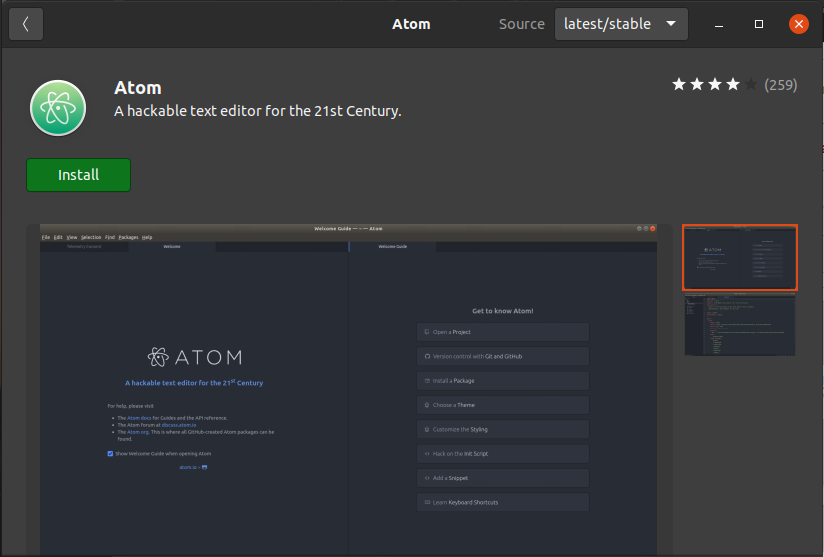Open the Source channel dropdown latest/stable
This screenshot has height=557, width=824.
tap(621, 24)
